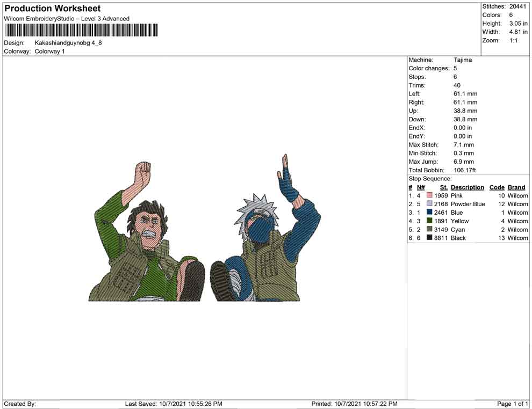Click the Pink 1959 color swatch
The image size is (532, 409).
pyautogui.click(x=429, y=195)
